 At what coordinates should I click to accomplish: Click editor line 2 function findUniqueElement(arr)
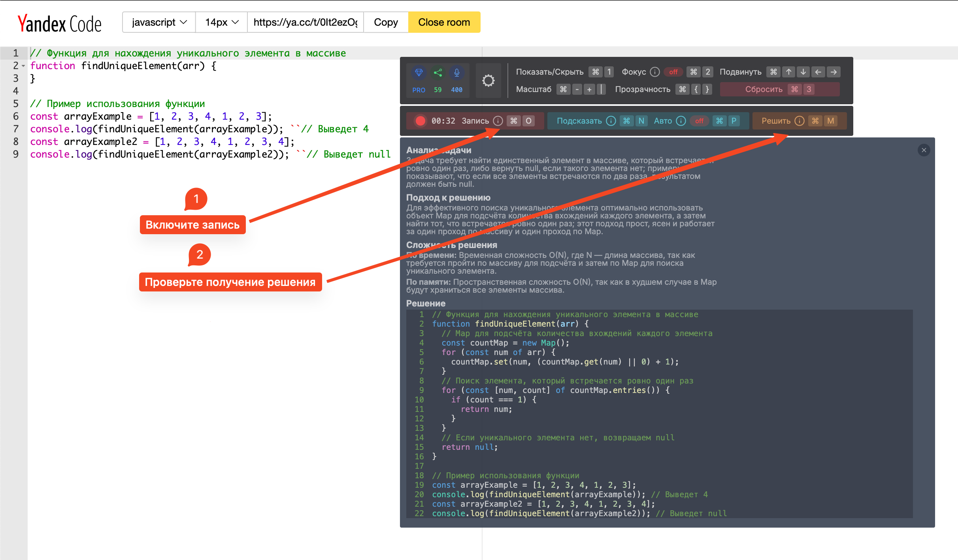click(123, 66)
